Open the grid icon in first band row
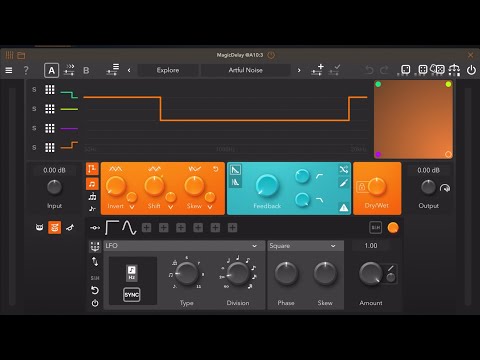Viewport: 480px width, 360px height. coord(50,89)
